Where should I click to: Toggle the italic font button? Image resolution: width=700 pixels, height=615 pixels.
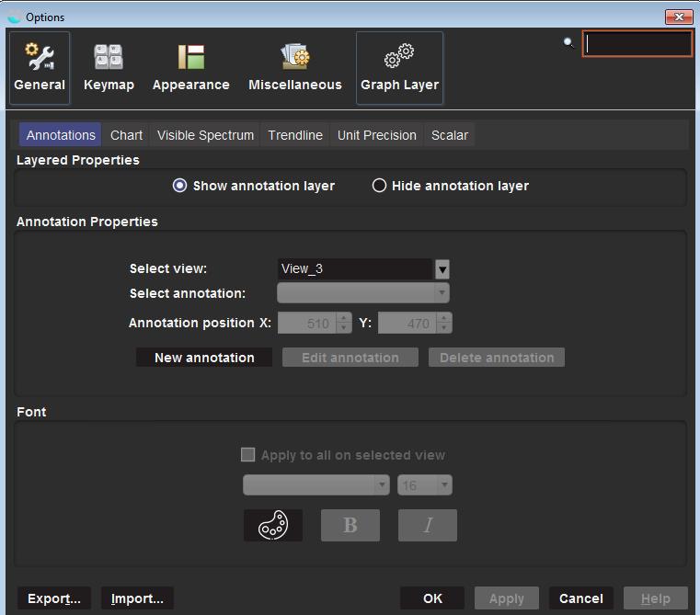point(427,525)
